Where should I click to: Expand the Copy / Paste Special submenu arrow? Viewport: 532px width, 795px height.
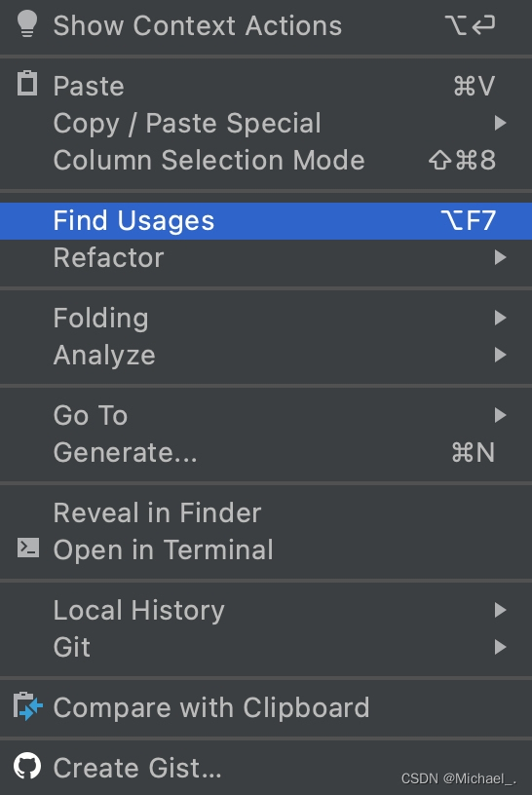[501, 123]
